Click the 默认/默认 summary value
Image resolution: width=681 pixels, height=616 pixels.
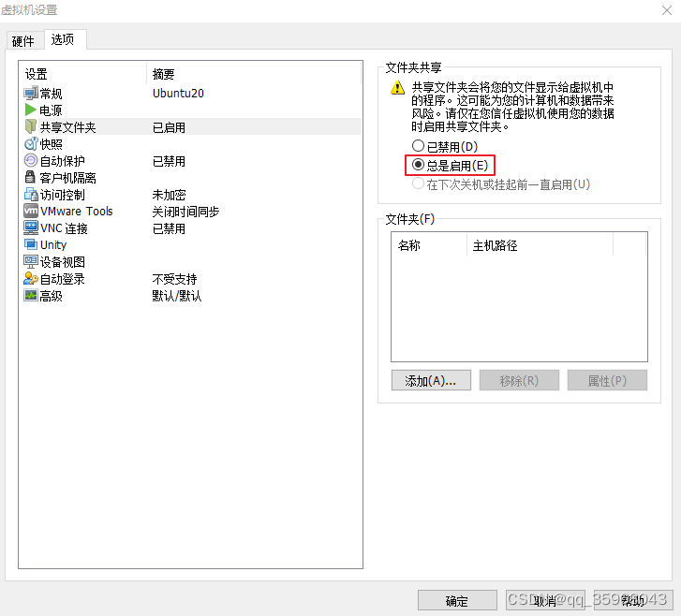pyautogui.click(x=177, y=296)
